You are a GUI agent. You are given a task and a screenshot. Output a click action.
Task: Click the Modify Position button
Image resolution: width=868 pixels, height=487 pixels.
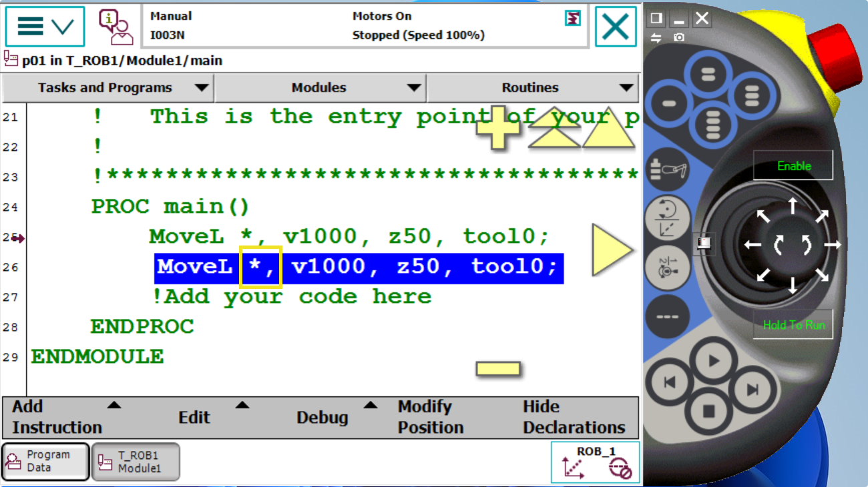click(x=431, y=417)
